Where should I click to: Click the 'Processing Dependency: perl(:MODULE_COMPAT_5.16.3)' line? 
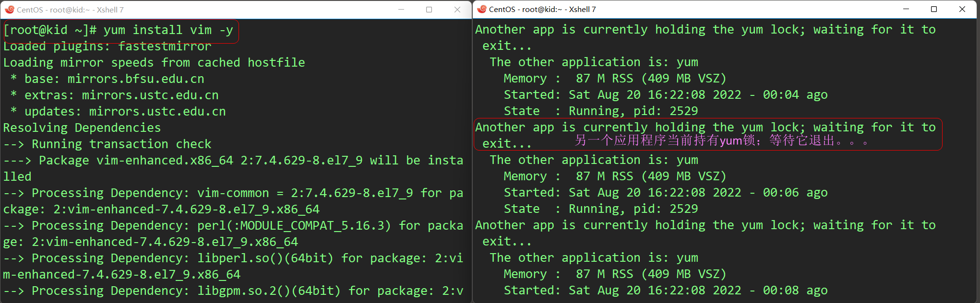pos(233,226)
